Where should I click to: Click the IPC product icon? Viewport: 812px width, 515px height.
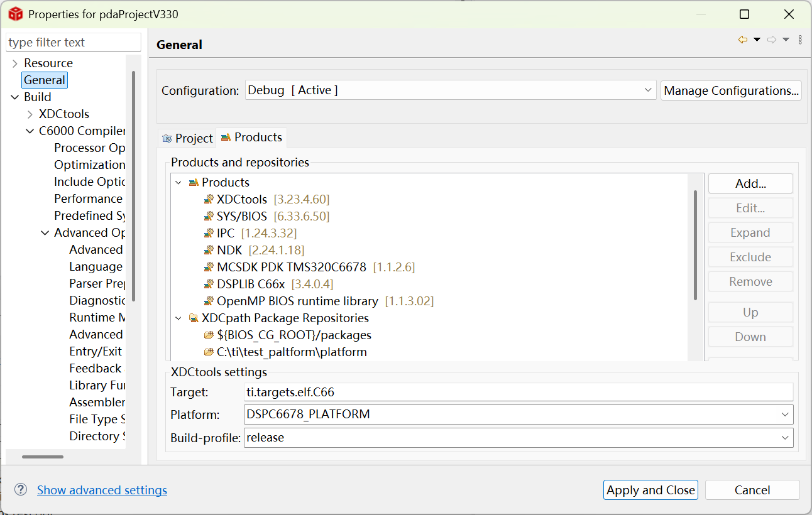coord(209,233)
